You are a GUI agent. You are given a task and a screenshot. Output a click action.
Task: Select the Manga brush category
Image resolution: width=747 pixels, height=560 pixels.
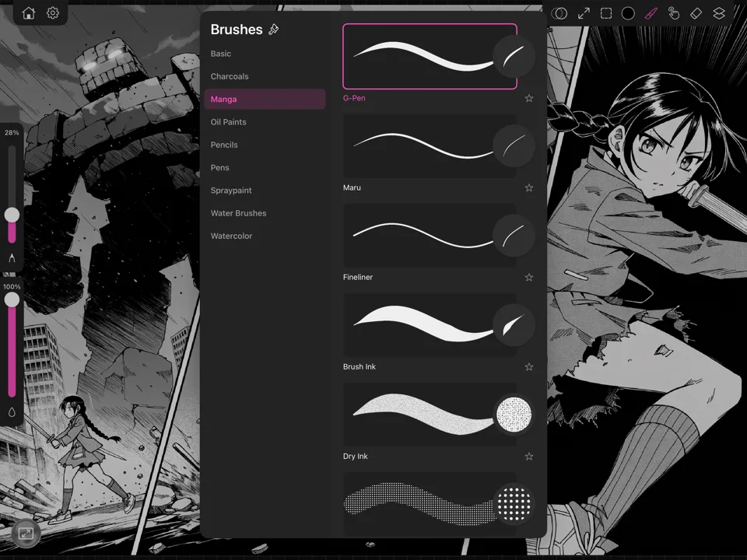tap(265, 99)
